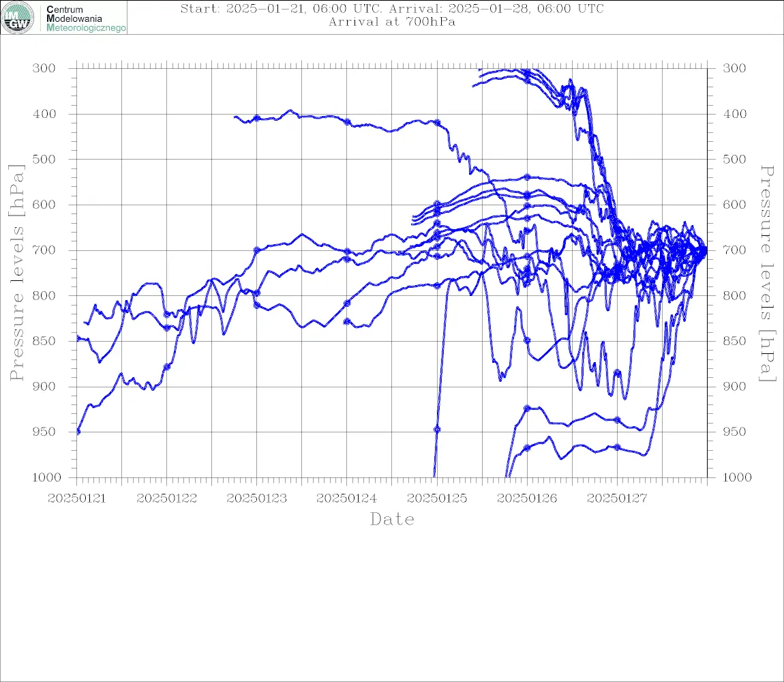Click the left axis 800 label
Viewport: 784px width, 682px height.
[44, 296]
